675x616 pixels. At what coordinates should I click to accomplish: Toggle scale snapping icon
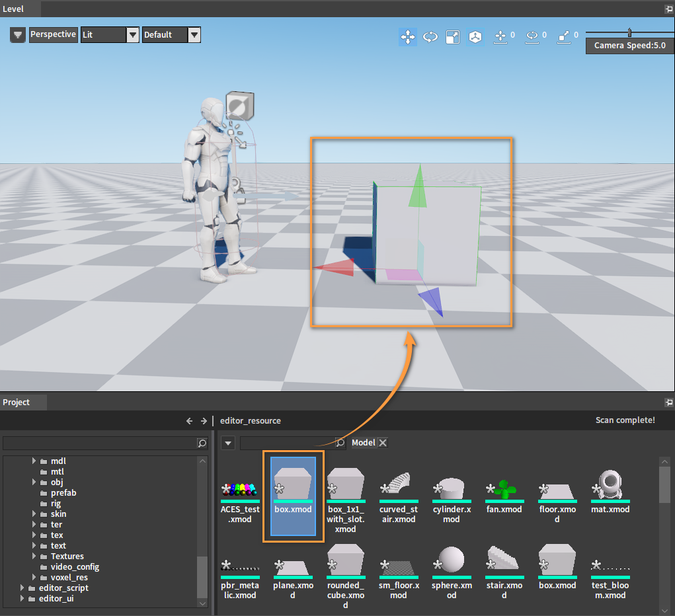point(564,37)
